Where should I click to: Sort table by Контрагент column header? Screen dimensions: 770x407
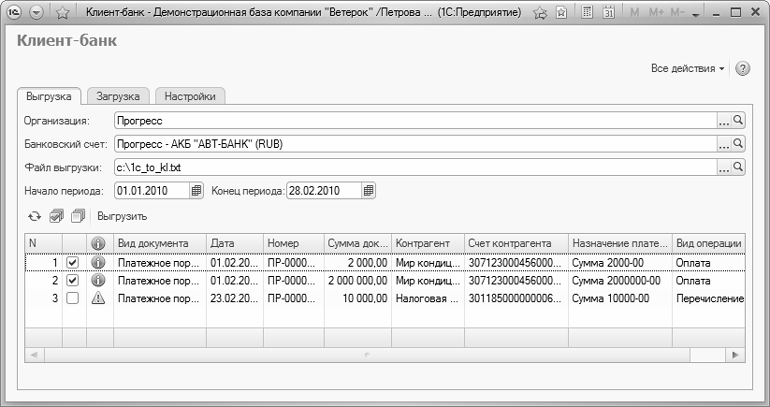pyautogui.click(x=427, y=243)
